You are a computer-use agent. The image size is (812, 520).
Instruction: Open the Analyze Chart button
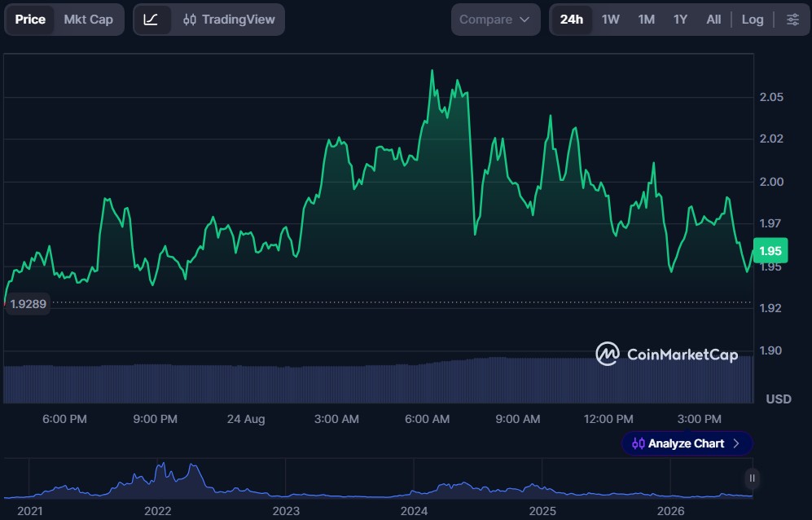click(687, 443)
